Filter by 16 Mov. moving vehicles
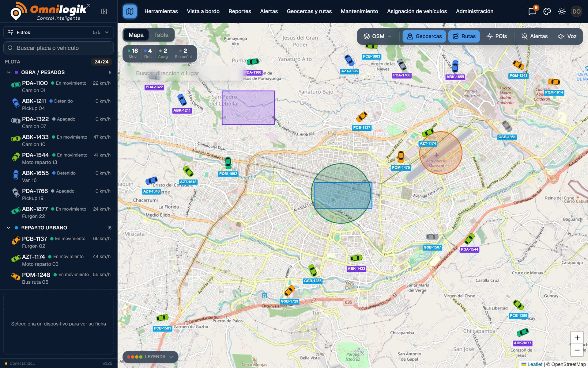 (133, 53)
